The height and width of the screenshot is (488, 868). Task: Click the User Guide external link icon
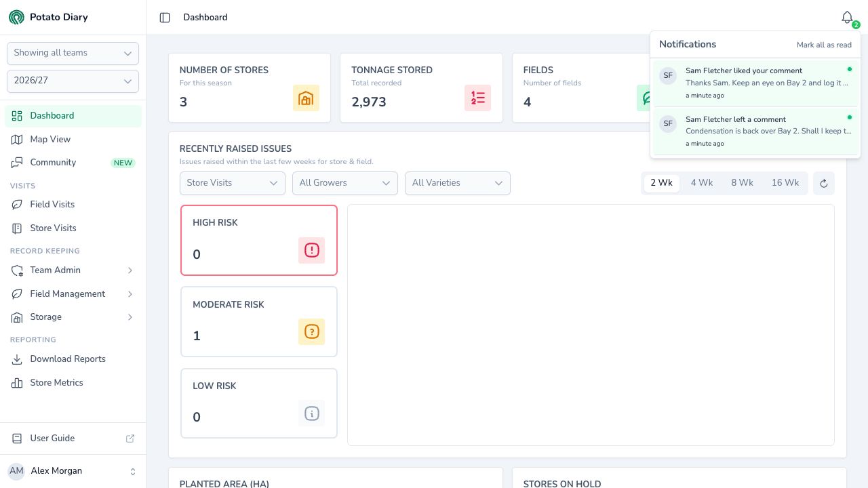click(x=130, y=439)
